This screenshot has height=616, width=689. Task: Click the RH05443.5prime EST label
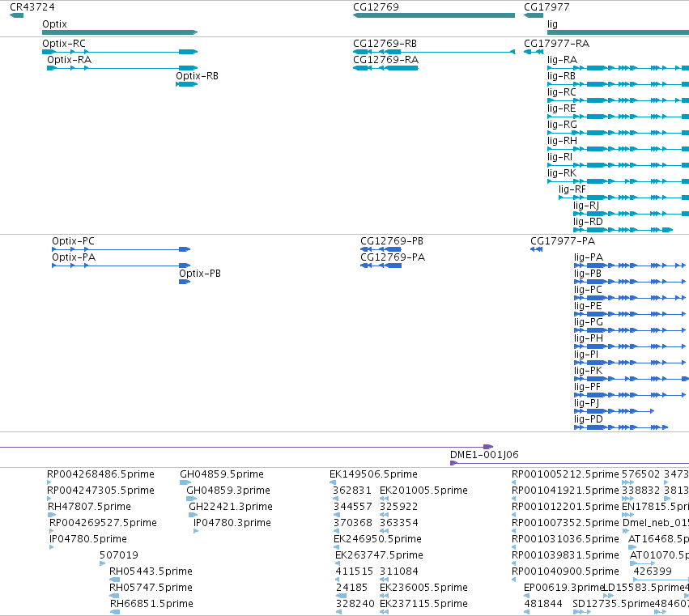(x=151, y=571)
